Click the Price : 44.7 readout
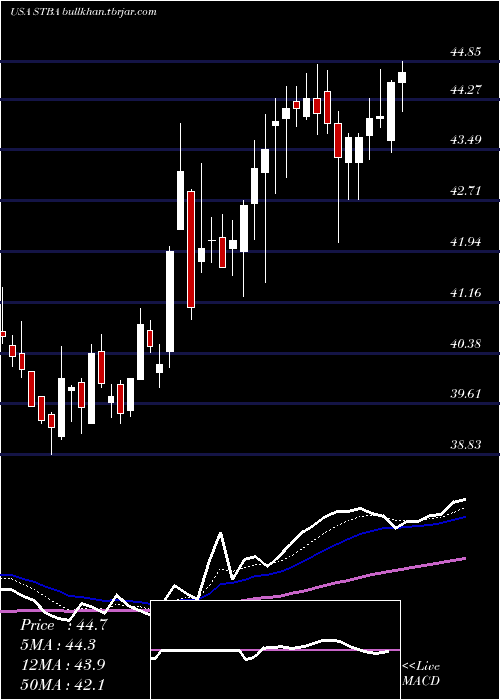This screenshot has height=700, width=500. [x=63, y=625]
